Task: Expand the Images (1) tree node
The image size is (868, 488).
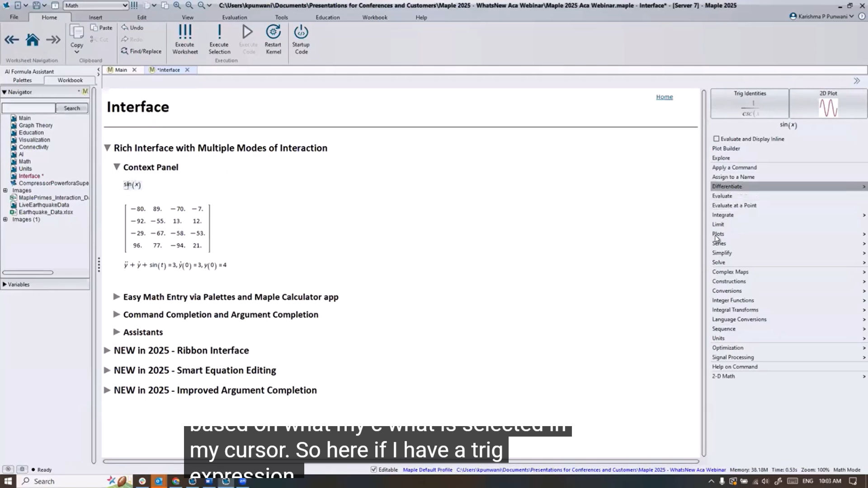Action: [x=5, y=220]
